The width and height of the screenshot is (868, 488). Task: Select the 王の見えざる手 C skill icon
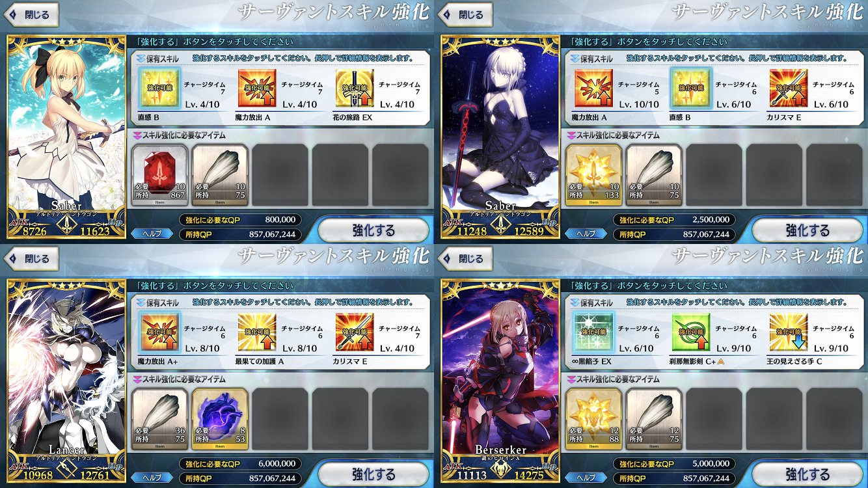coord(789,332)
